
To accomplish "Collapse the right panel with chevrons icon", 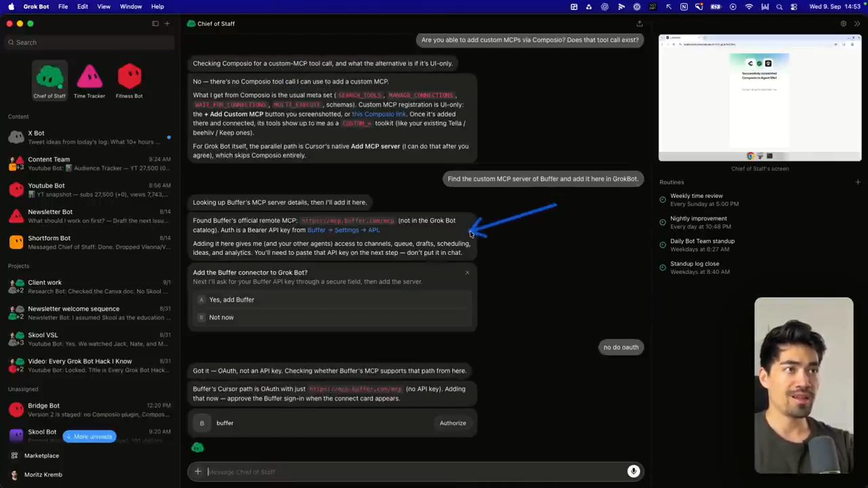I will pos(857,24).
